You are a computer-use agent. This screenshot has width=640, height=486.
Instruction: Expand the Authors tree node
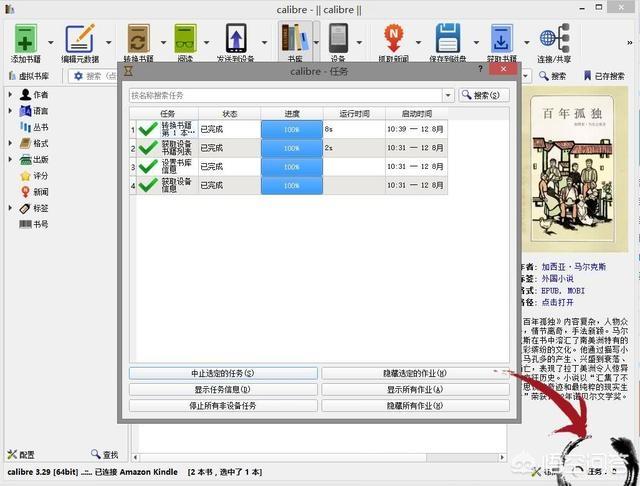click(11, 94)
